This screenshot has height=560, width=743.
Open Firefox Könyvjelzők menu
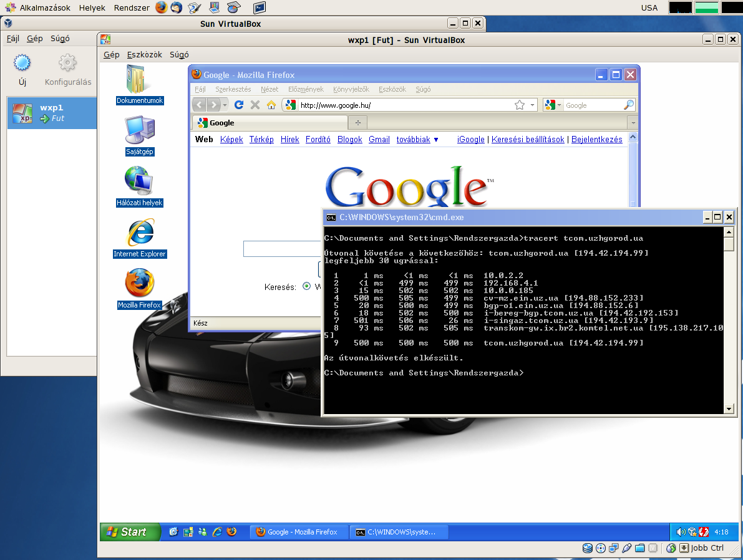tap(351, 89)
